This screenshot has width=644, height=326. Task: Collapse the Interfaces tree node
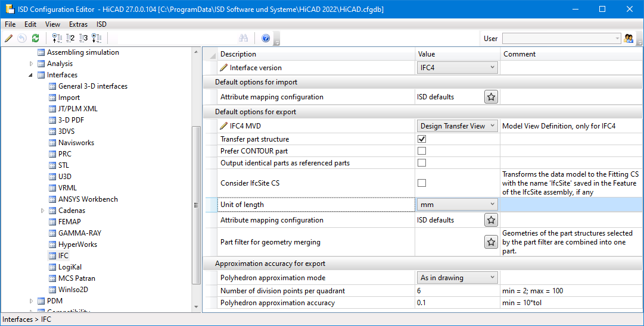click(31, 75)
